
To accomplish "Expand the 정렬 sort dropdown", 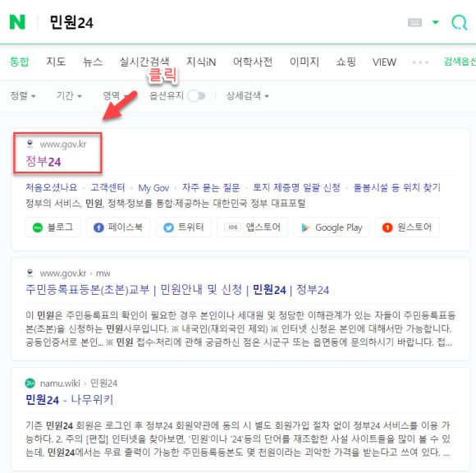I will [x=23, y=96].
